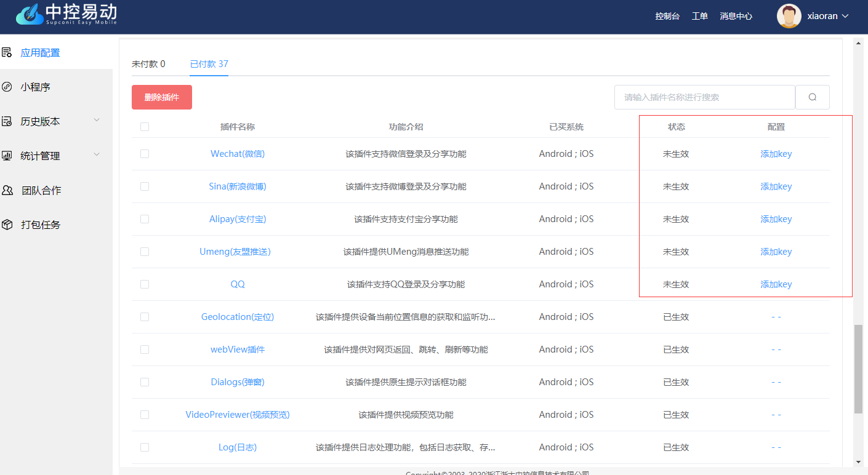This screenshot has width=868, height=475.
Task: Expand the 历史版本 menu chevron
Action: point(97,120)
